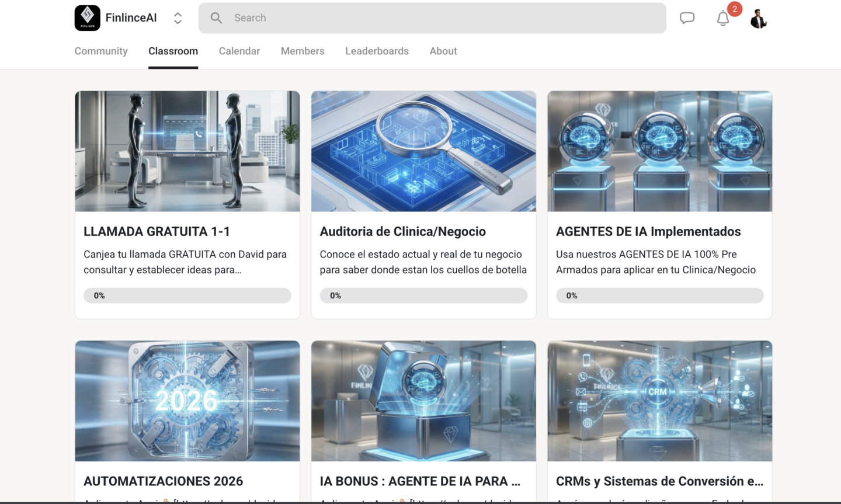Open the CRMs y Sistemas de Conversión title
The image size is (841, 504).
point(659,481)
